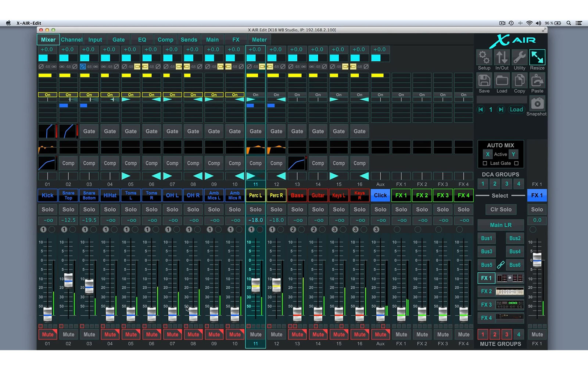Select Bus1 sends layer
This screenshot has height=370, width=588.
[486, 238]
